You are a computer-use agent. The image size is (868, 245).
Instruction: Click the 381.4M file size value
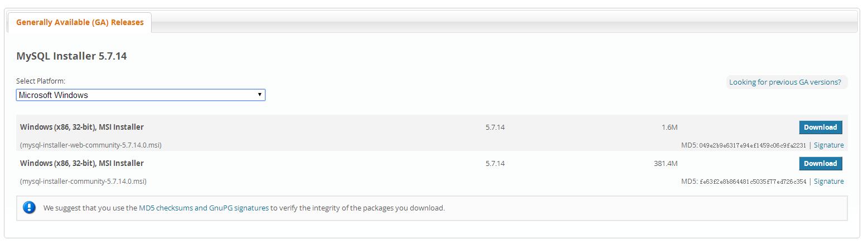point(665,164)
